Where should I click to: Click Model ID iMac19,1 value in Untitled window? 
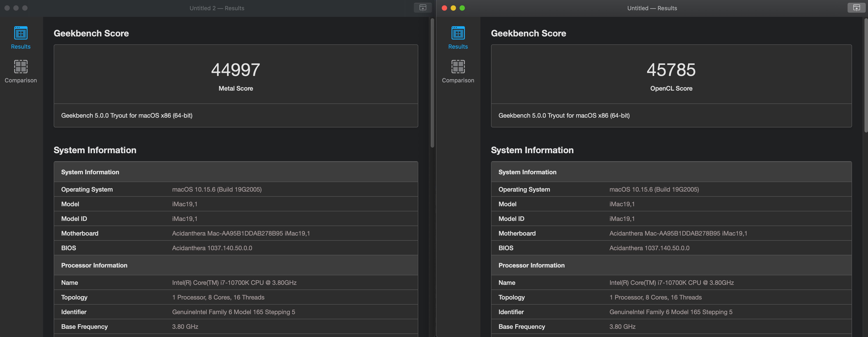622,219
